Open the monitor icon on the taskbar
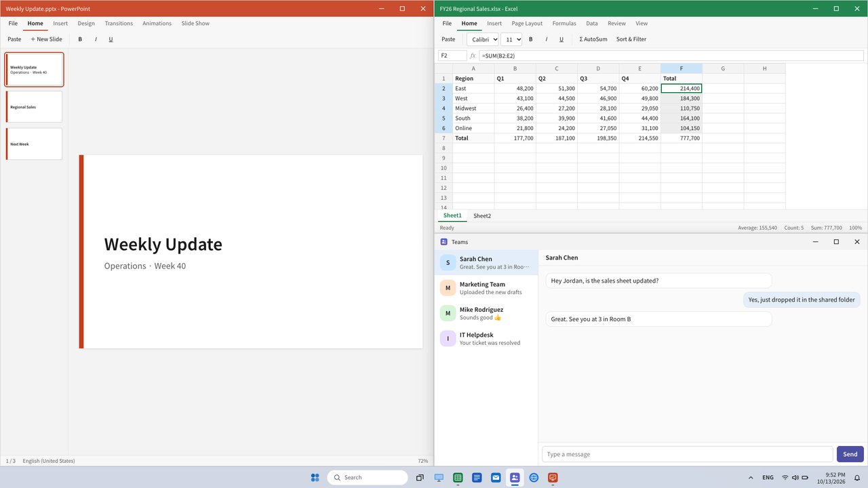Screen dimensions: 868x488 point(439,477)
